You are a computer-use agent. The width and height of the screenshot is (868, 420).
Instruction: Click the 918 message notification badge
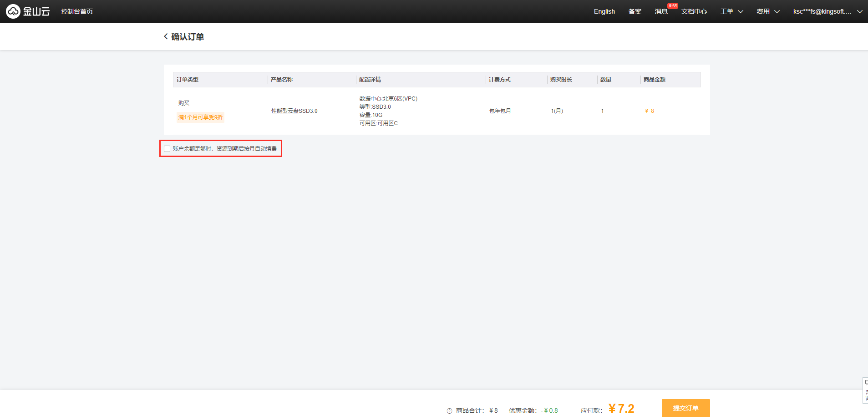point(672,6)
